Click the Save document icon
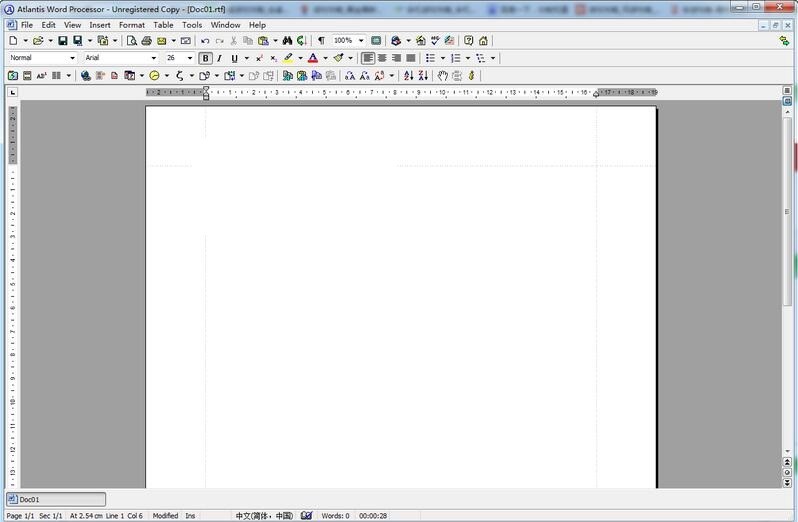This screenshot has height=522, width=798. (x=62, y=41)
